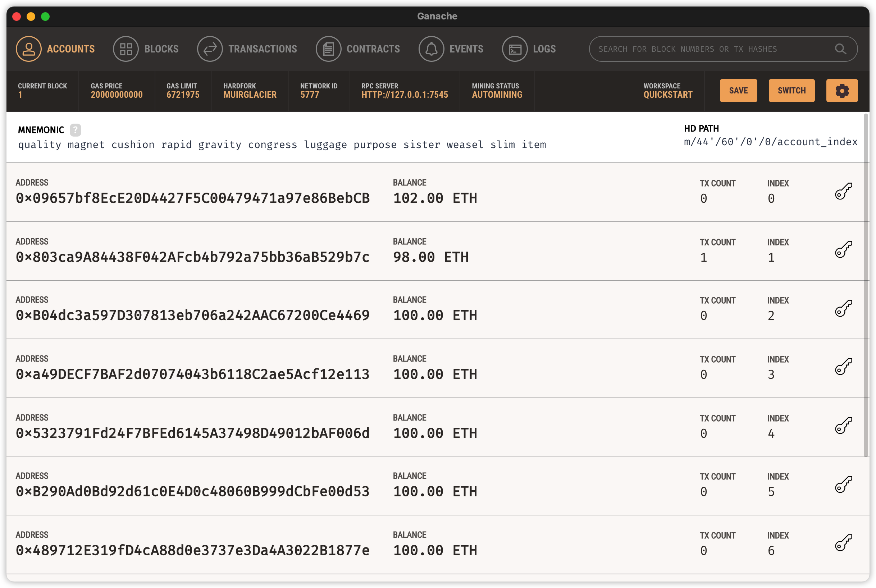
Task: Minimize Ganache with the yellow button
Action: point(31,17)
